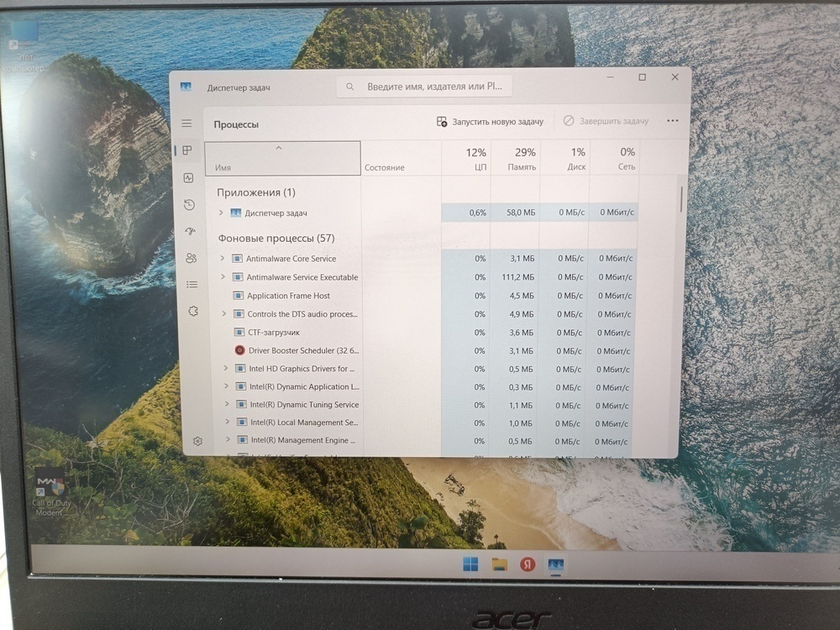Screen dimensions: 840x630
Task: Open Task Manager settings gear
Action: (197, 441)
